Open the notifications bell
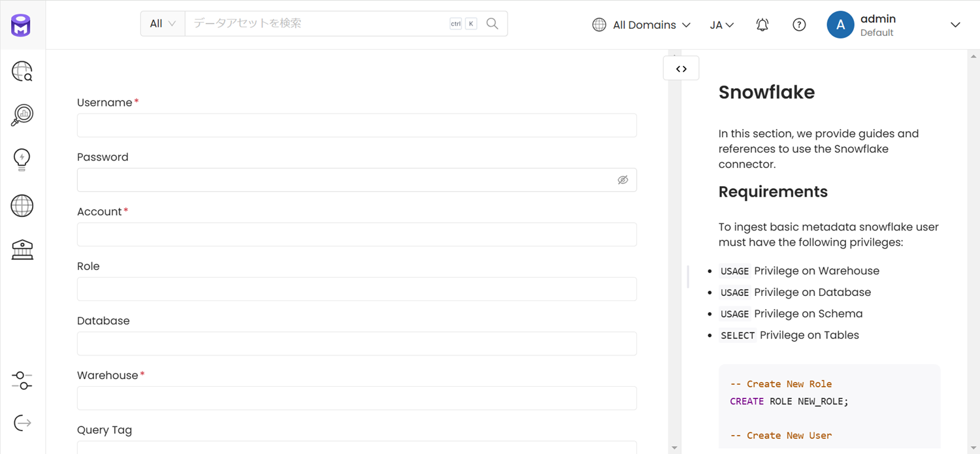The height and width of the screenshot is (454, 980). 762,25
